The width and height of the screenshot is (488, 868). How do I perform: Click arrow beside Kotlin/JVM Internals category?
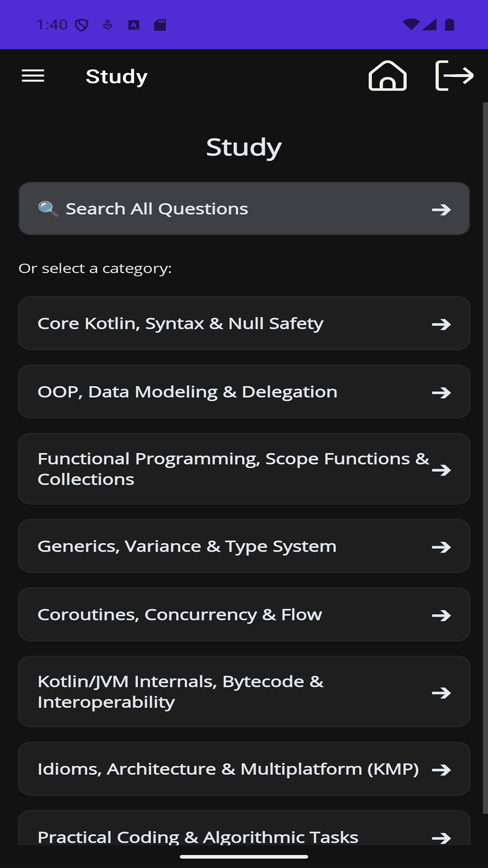441,693
